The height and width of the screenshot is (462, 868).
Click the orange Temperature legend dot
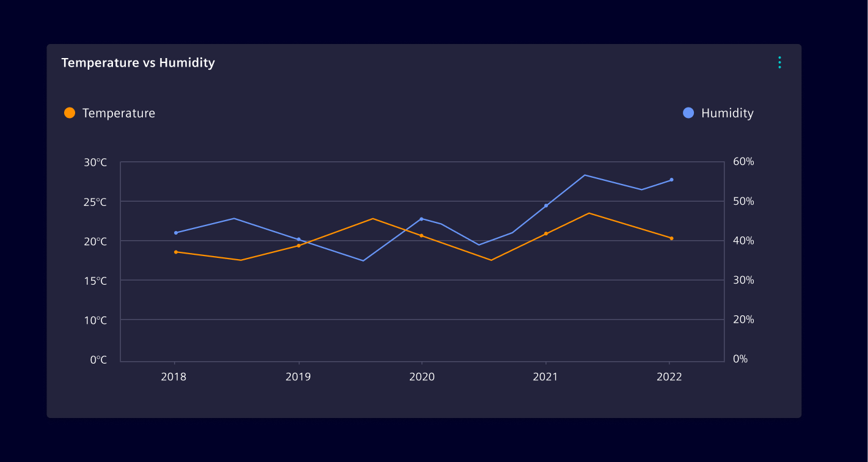click(70, 113)
